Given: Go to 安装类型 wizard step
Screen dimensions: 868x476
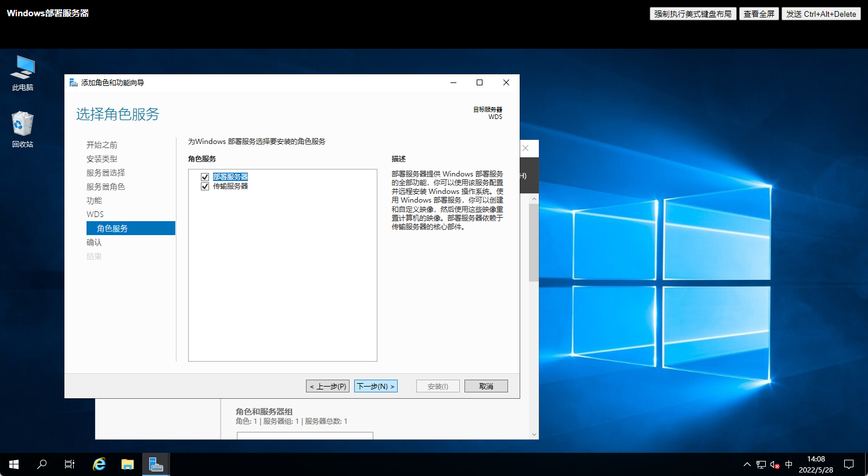Looking at the screenshot, I should pos(102,159).
